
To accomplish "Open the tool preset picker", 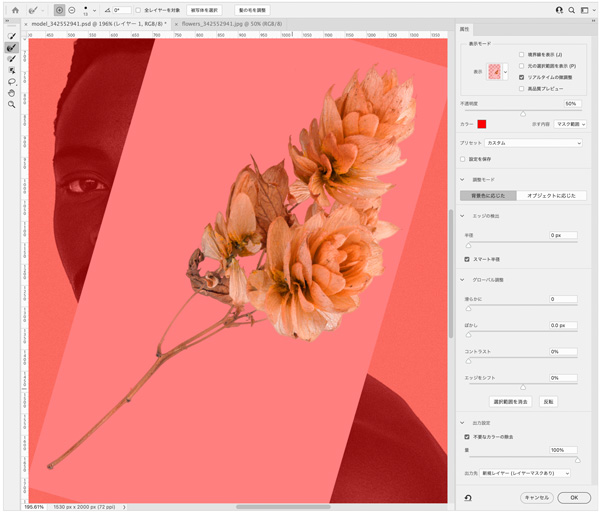I will [37, 10].
